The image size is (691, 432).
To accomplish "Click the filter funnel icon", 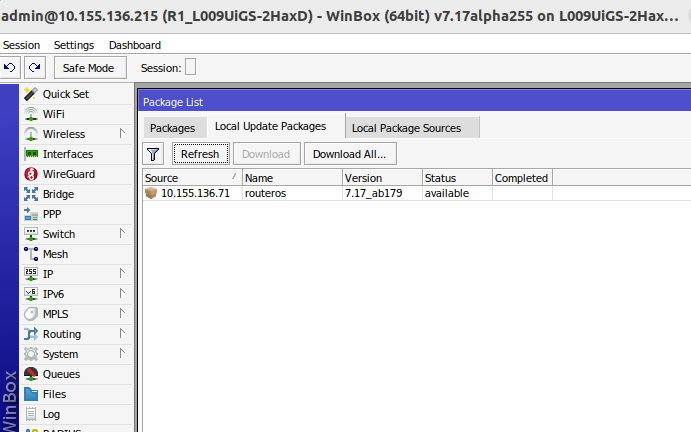I will tap(153, 154).
